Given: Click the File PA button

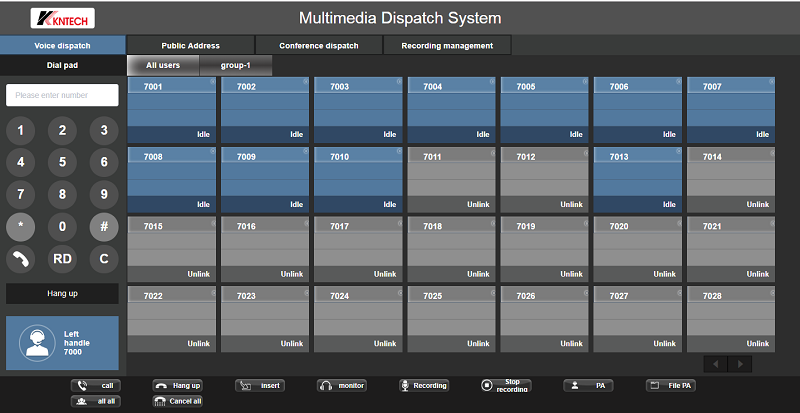Looking at the screenshot, I should tap(669, 385).
